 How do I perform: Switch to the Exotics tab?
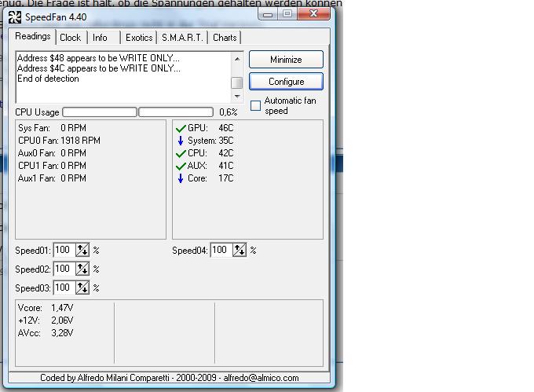click(x=139, y=38)
